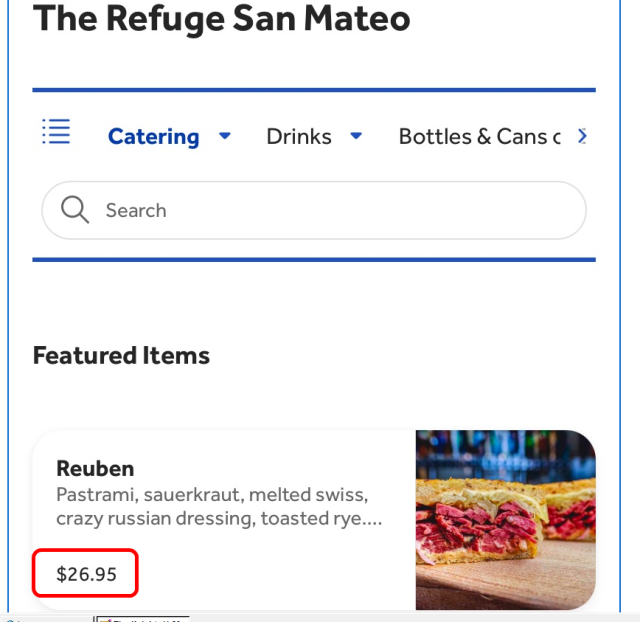The width and height of the screenshot is (640, 622).
Task: Click the Reuben item title
Action: (95, 468)
